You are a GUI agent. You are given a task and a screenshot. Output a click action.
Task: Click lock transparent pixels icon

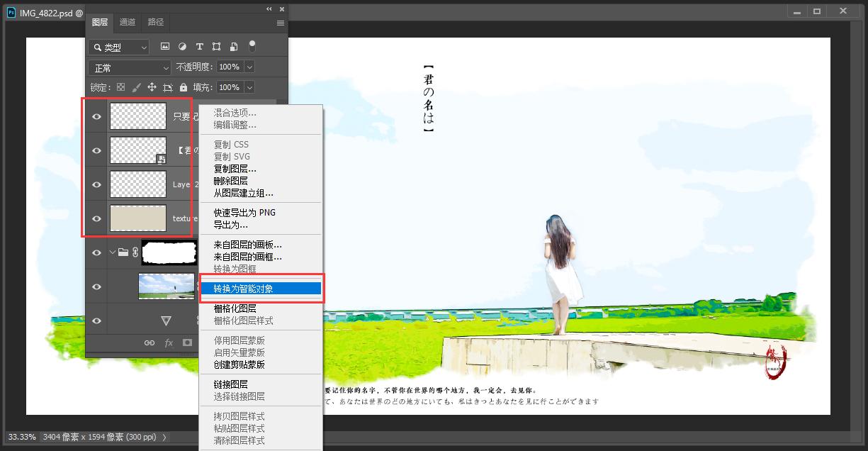[x=120, y=87]
